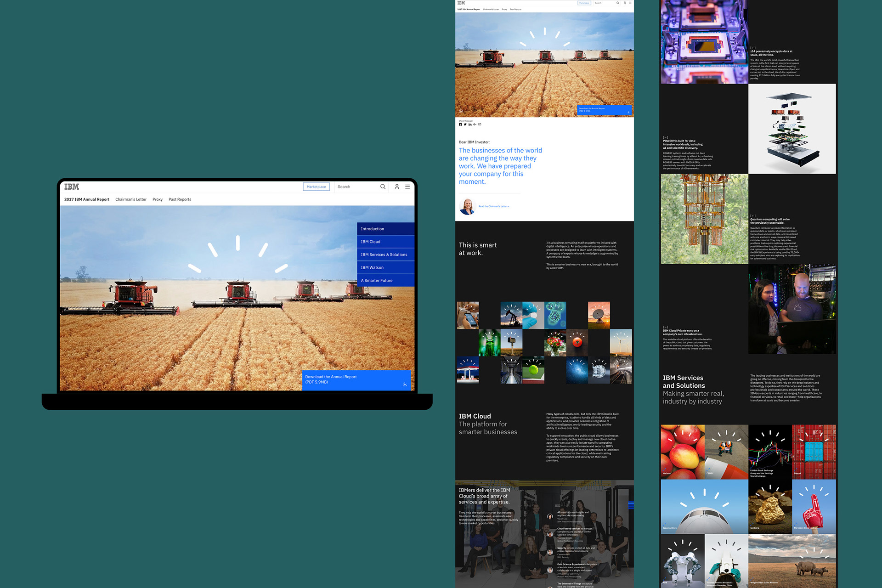
Task: Click Download the Annual Report in the middle page
Action: point(604,110)
